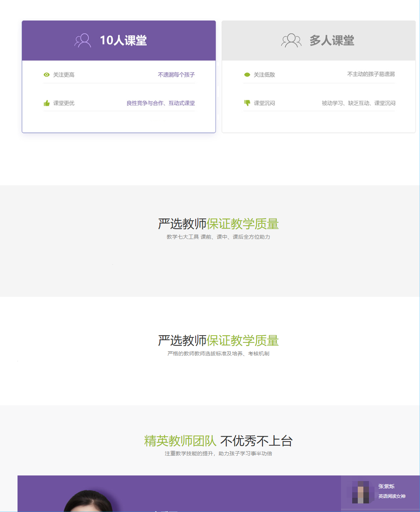Click the 关注更高 label text
The width and height of the screenshot is (420, 512).
pos(64,75)
